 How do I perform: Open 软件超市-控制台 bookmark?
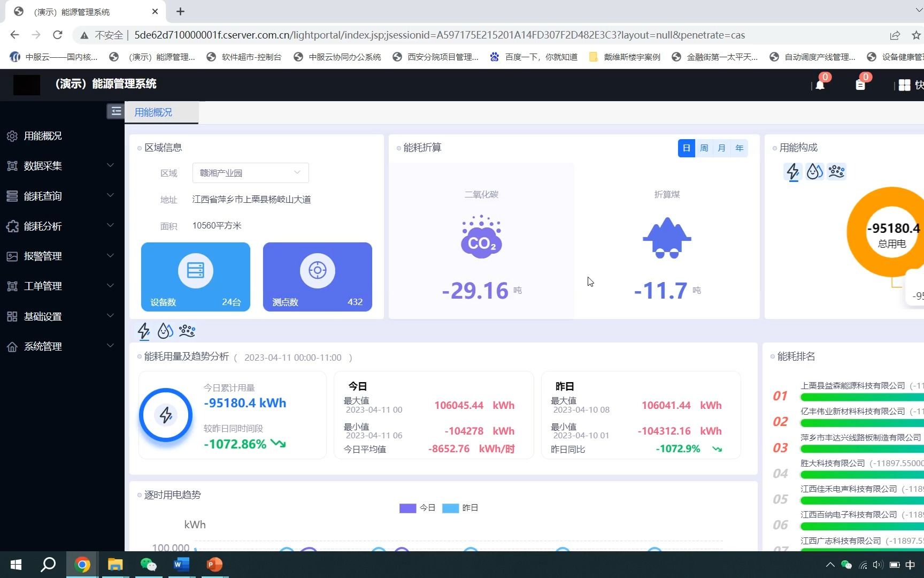(x=244, y=57)
